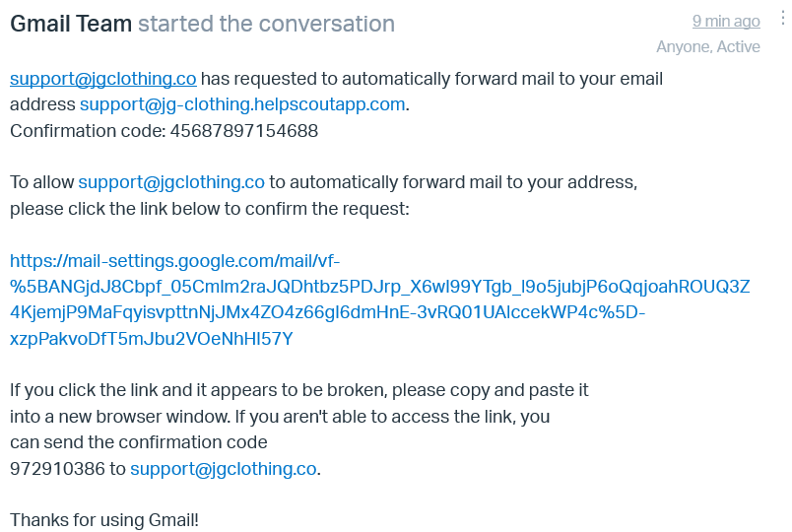The width and height of the screenshot is (792, 532).
Task: Click support@jgclothing.co link after "To allow"
Action: point(171,182)
